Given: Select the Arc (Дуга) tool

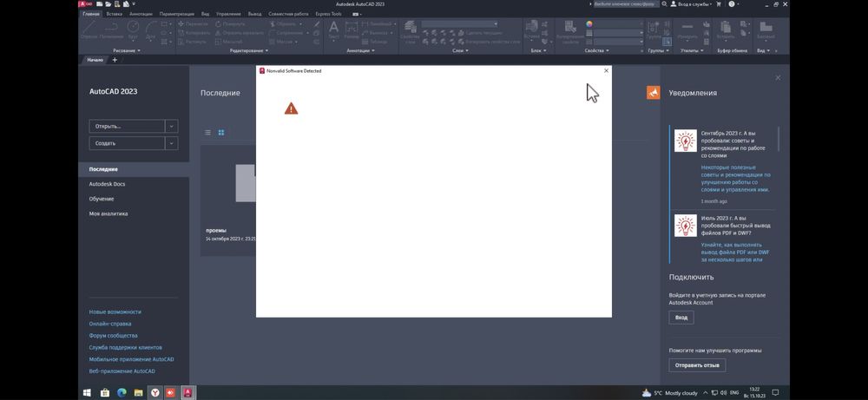Looking at the screenshot, I should click(150, 30).
